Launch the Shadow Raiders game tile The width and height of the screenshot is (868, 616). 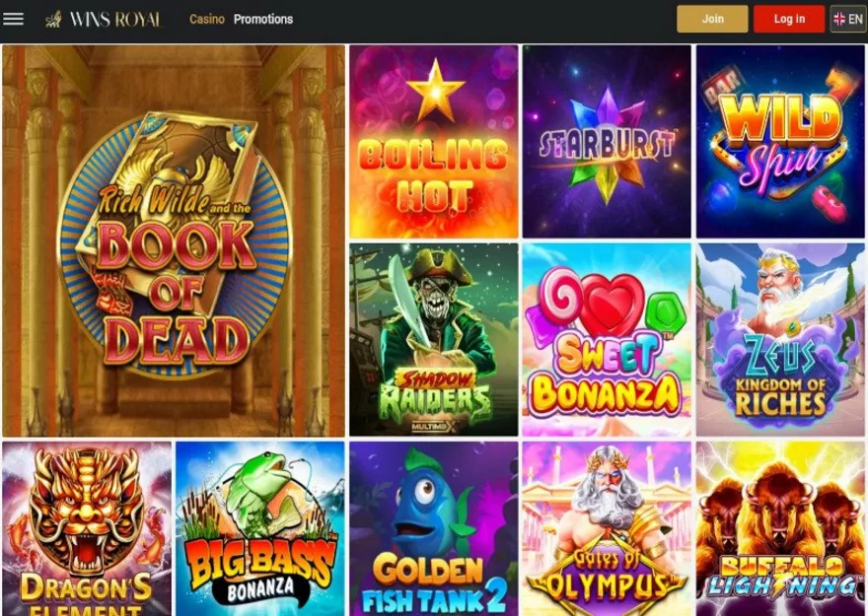pyautogui.click(x=434, y=339)
